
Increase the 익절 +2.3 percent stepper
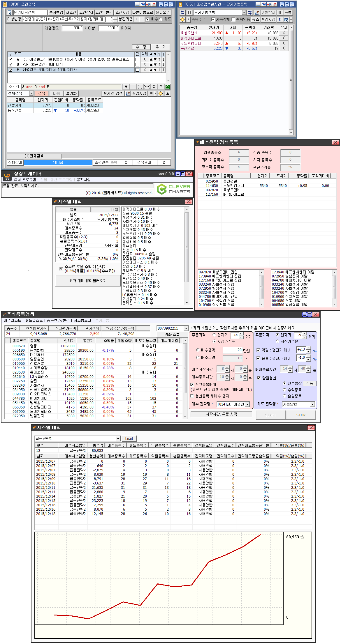pos(309,348)
